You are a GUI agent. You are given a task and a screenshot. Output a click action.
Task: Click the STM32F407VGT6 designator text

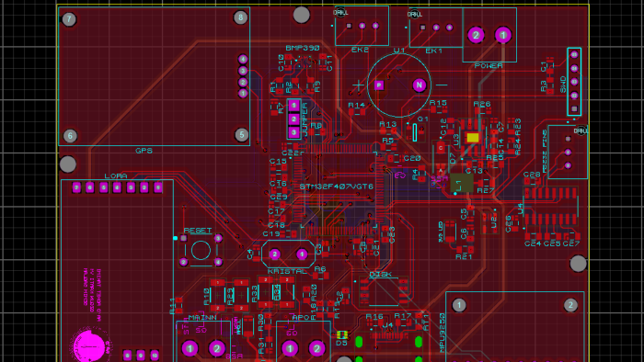click(337, 187)
